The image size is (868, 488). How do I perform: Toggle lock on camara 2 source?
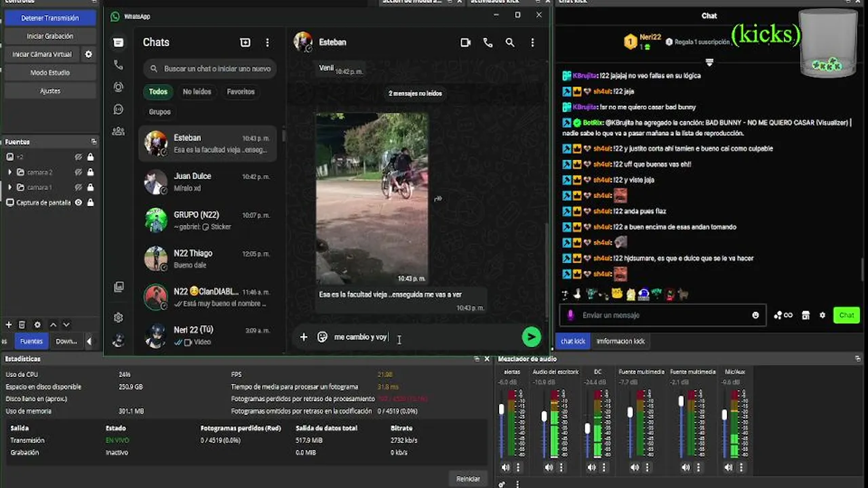(90, 172)
